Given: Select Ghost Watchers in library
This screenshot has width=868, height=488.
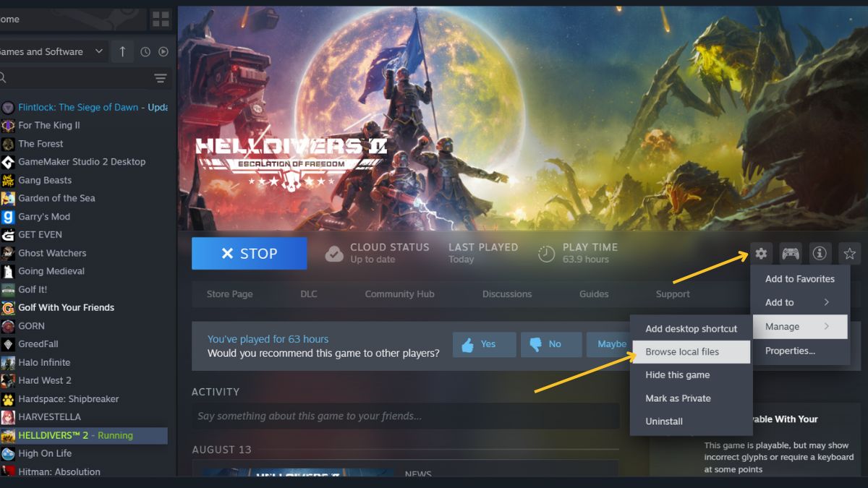Looking at the screenshot, I should 52,253.
